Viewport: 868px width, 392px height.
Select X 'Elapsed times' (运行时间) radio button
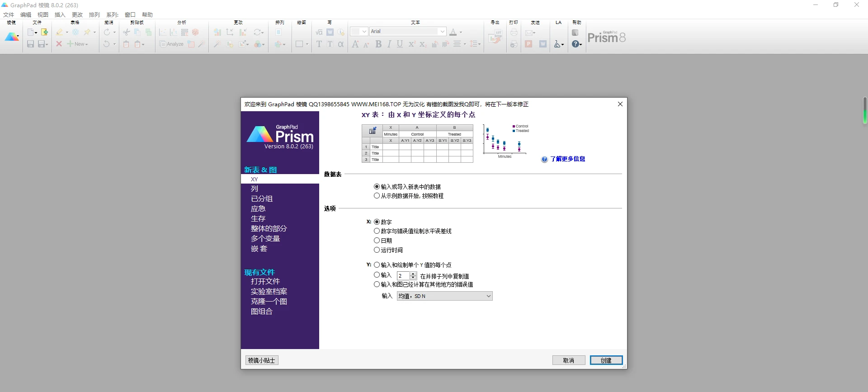(x=377, y=250)
